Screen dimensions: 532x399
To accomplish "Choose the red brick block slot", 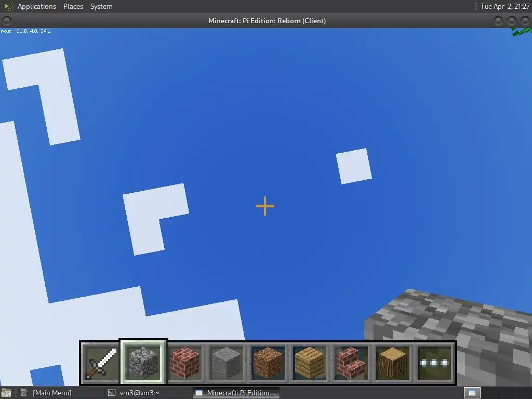I will (x=185, y=363).
